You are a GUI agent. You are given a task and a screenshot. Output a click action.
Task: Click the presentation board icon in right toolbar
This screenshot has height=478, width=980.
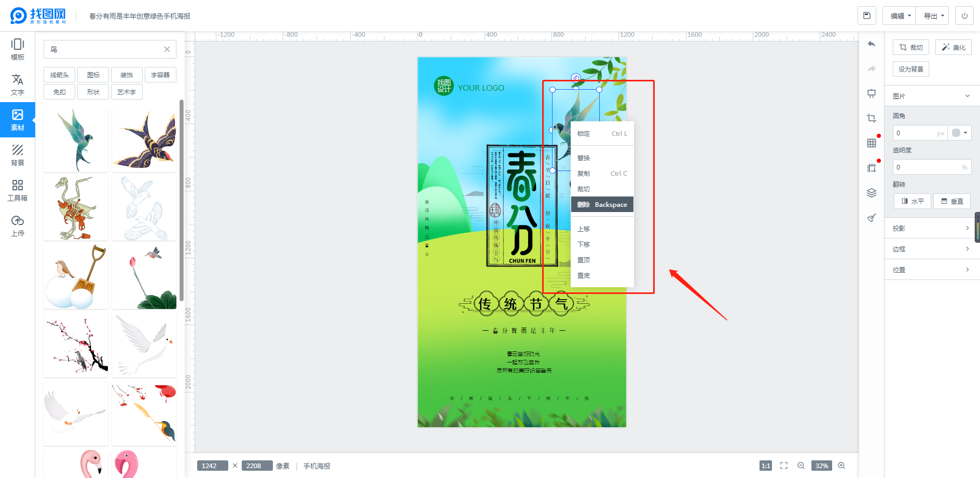pos(872,94)
